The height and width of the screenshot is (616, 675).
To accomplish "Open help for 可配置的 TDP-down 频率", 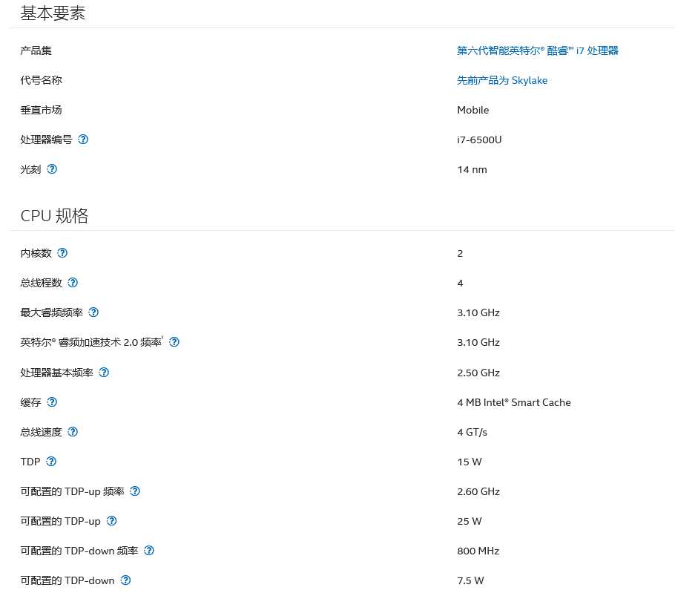I will [149, 551].
